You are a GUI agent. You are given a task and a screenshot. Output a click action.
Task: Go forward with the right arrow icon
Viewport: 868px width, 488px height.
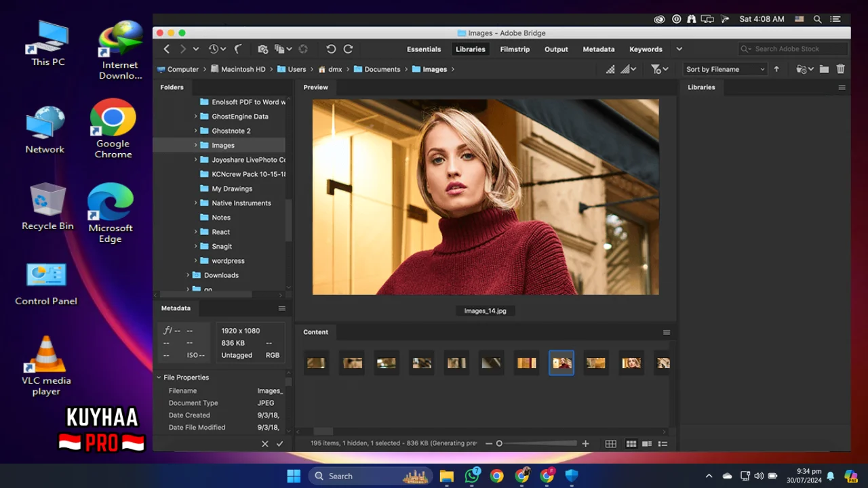[182, 49]
